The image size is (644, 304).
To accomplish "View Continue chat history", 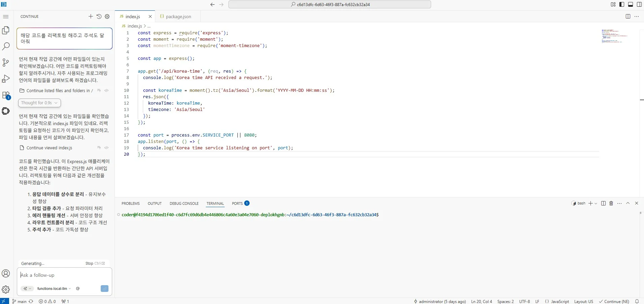I will [99, 16].
